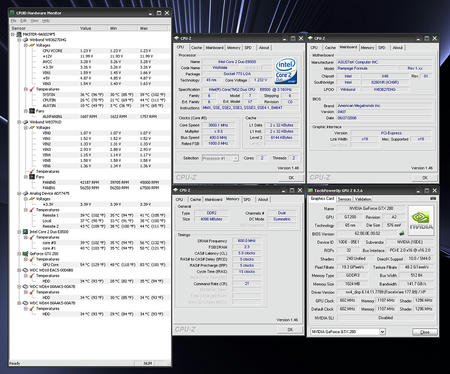Open the View menu in Hardware Monitor
Image resolution: width=450 pixels, height=374 pixels.
34,21
